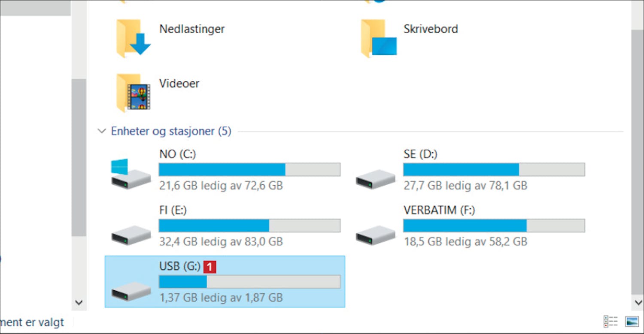Click the USB (G:) capacity bar
644x334 pixels.
(x=249, y=282)
